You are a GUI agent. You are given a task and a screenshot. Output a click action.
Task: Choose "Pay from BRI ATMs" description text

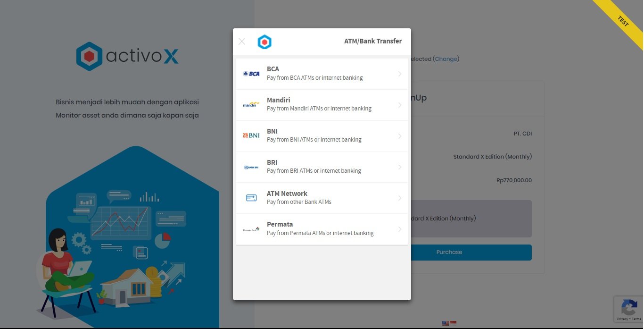point(314,171)
